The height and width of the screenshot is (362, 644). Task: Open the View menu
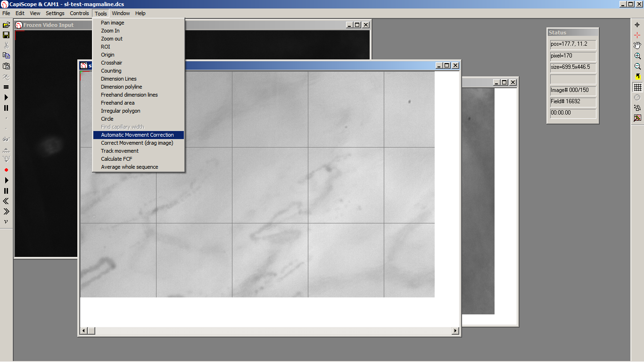[x=35, y=13]
